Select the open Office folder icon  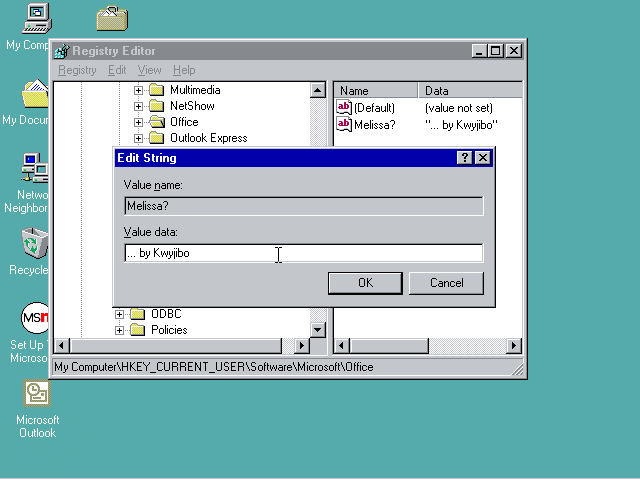pyautogui.click(x=157, y=122)
